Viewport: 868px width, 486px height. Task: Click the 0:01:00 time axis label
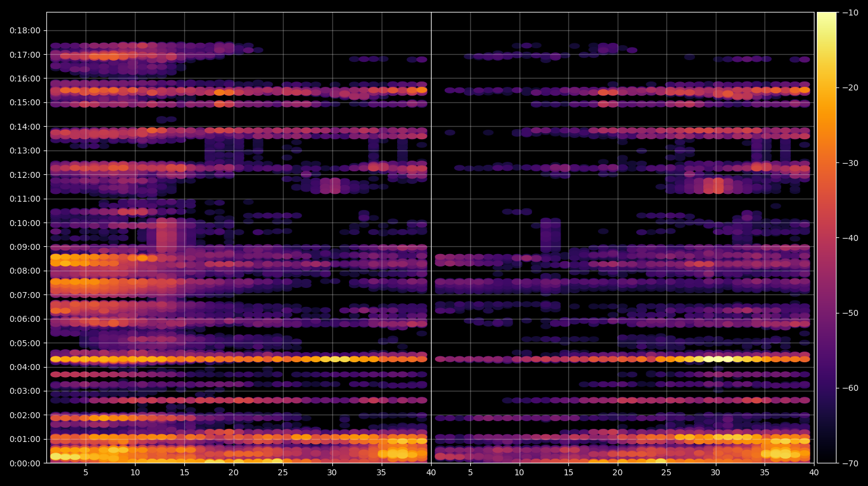click(25, 440)
